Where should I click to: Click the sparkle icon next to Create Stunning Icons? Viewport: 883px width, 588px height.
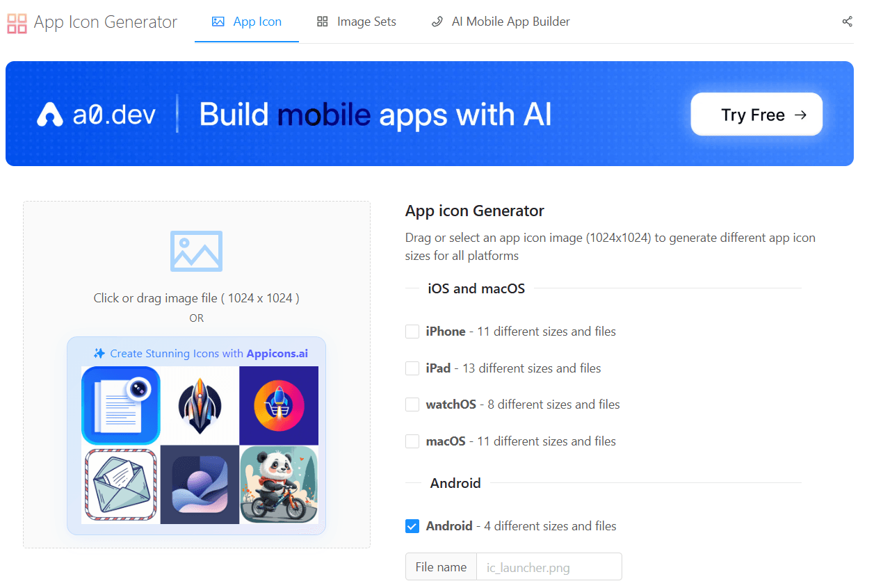pos(98,353)
